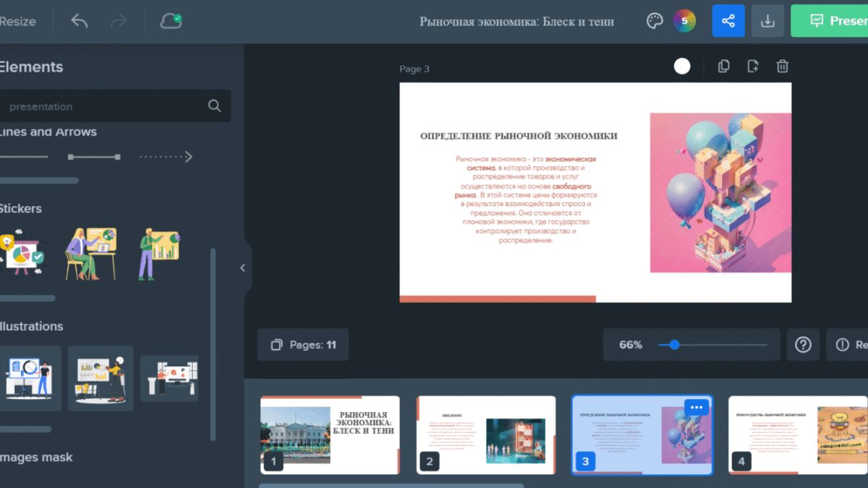Open the color palette theme icon
868x488 pixels.
click(654, 21)
